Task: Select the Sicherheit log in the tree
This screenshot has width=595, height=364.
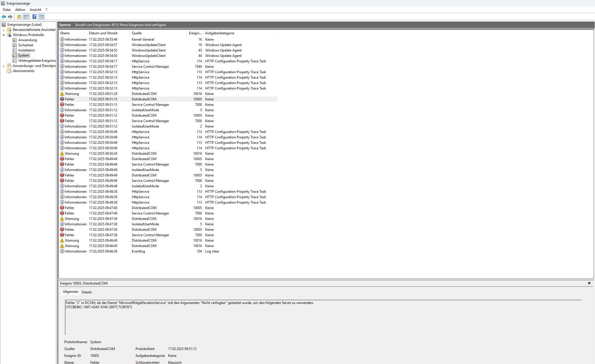Action: point(25,45)
